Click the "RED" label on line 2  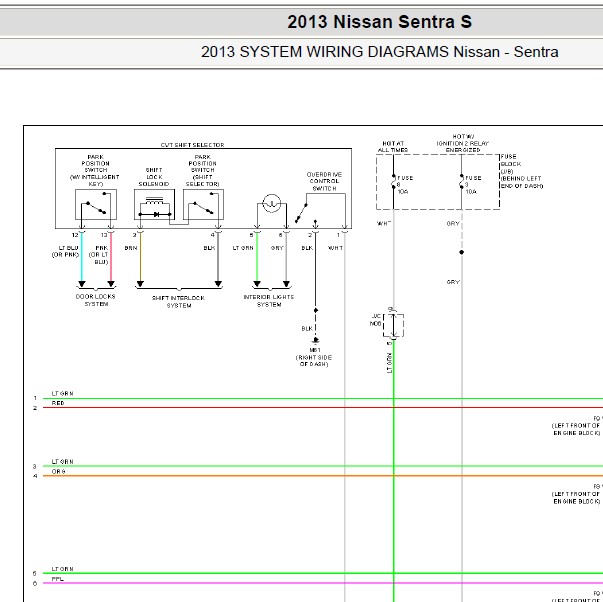(x=58, y=403)
